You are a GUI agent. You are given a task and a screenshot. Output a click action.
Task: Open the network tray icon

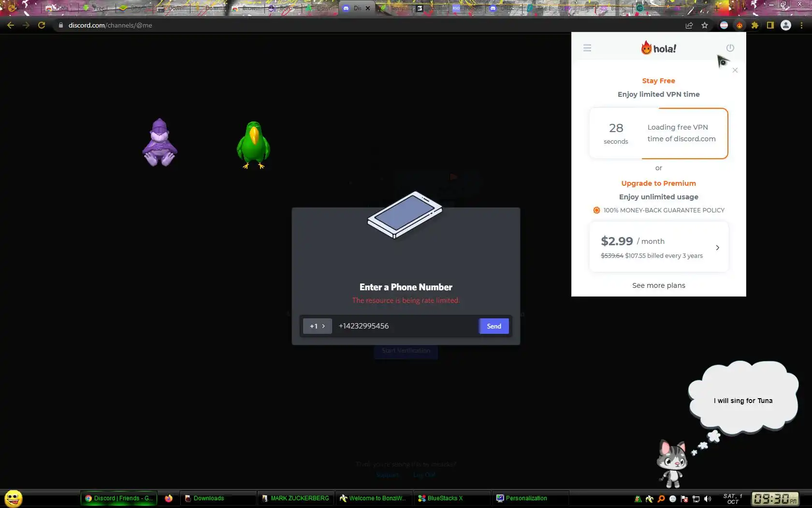[x=696, y=499]
